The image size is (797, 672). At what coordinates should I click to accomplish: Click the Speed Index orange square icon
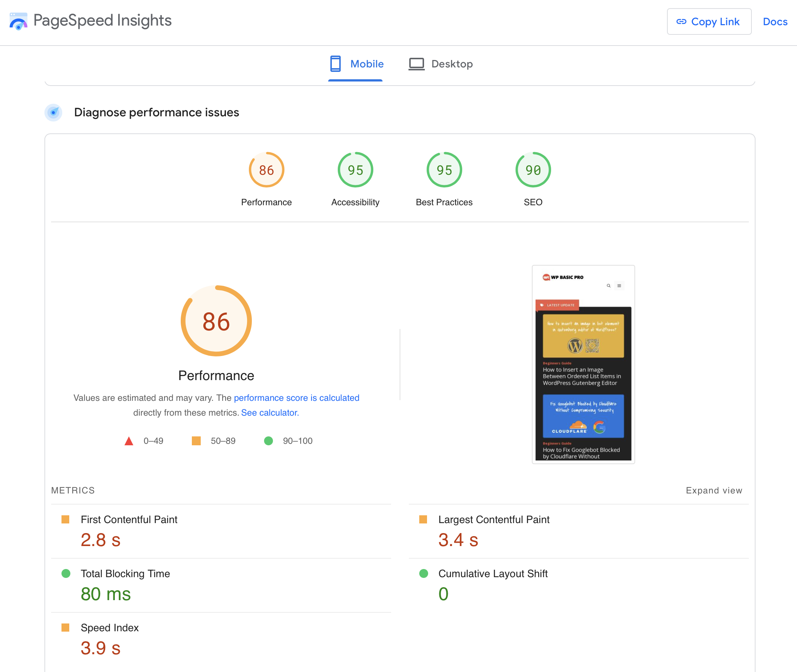tap(66, 628)
